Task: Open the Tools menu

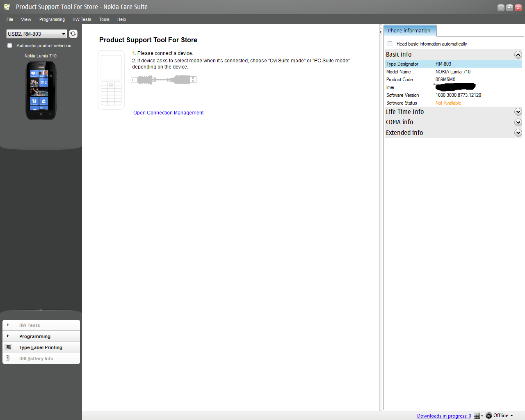Action: [x=104, y=19]
